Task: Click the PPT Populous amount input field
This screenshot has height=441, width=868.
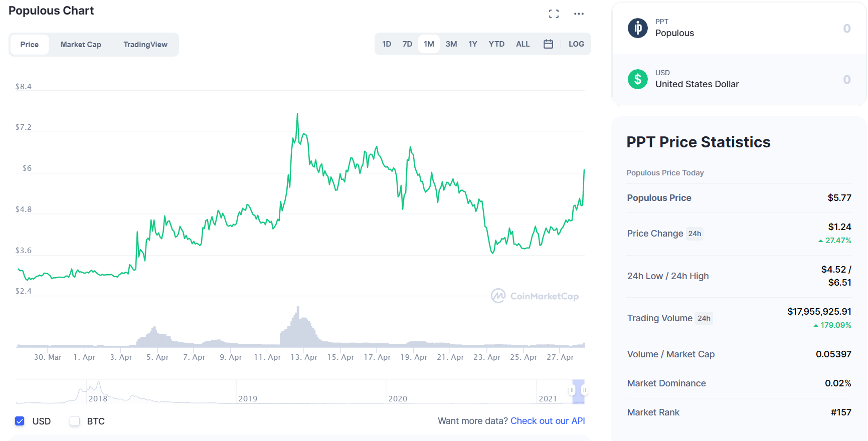Action: tap(846, 29)
